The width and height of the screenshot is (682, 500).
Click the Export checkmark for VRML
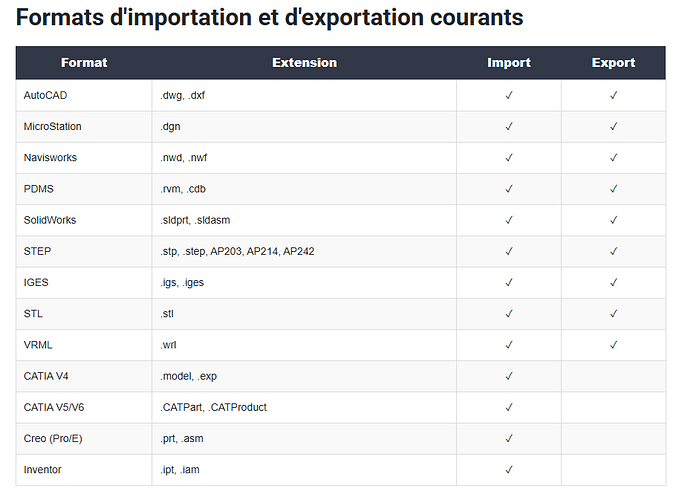pyautogui.click(x=613, y=345)
